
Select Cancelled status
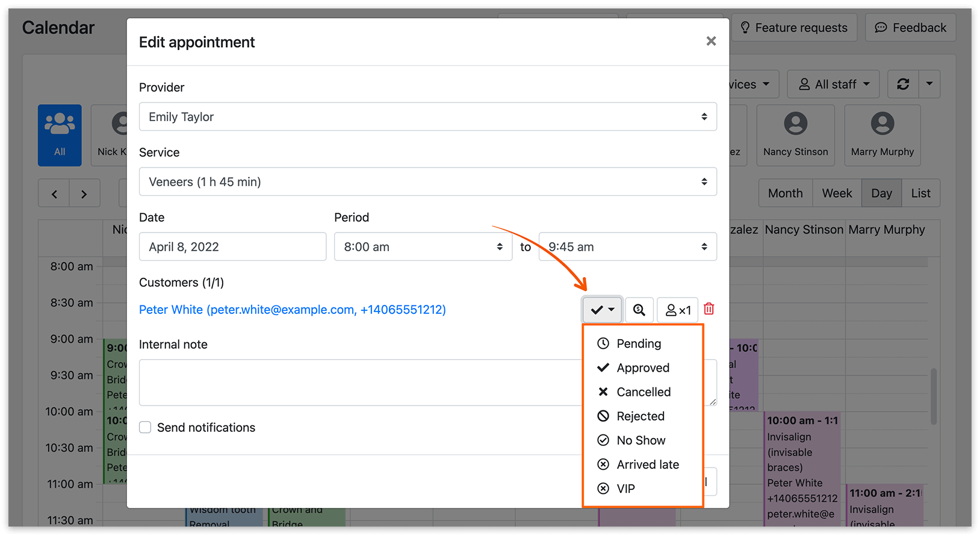click(x=643, y=392)
